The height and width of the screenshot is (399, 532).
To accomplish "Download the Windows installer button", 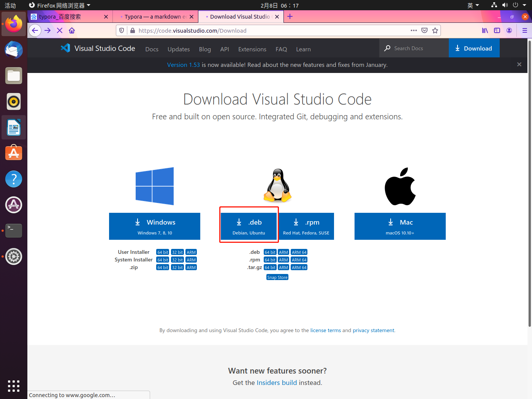I will pos(155,226).
